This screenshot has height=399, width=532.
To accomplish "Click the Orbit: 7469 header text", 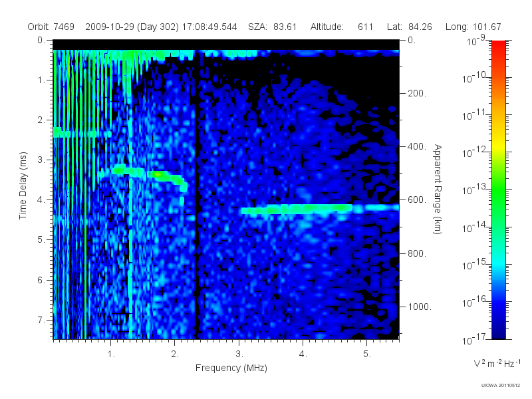I will [51, 27].
